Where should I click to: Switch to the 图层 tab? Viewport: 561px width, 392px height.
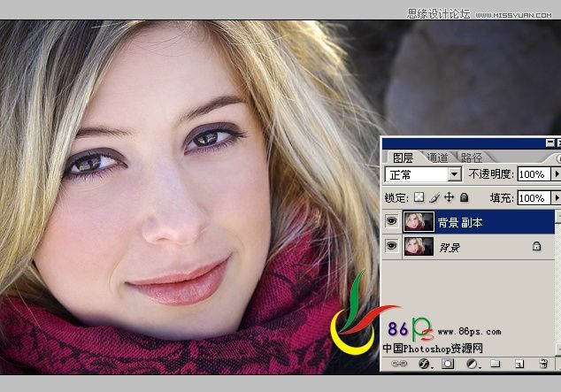403,158
